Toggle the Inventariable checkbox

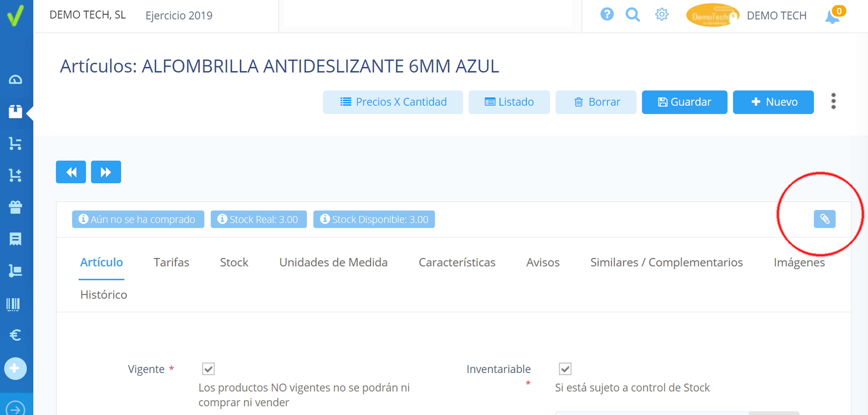pyautogui.click(x=565, y=369)
